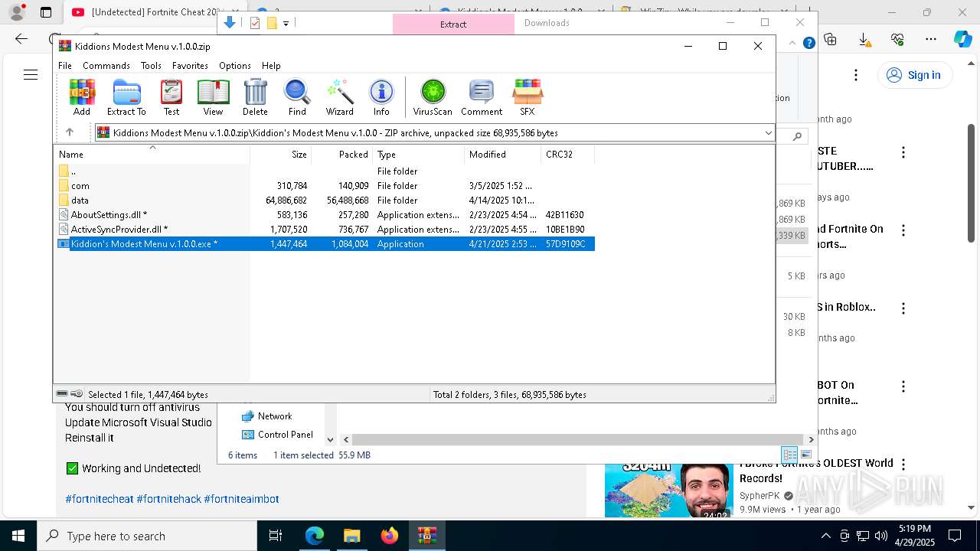
Task: Open the SypherPK video thumbnail
Action: tap(668, 491)
